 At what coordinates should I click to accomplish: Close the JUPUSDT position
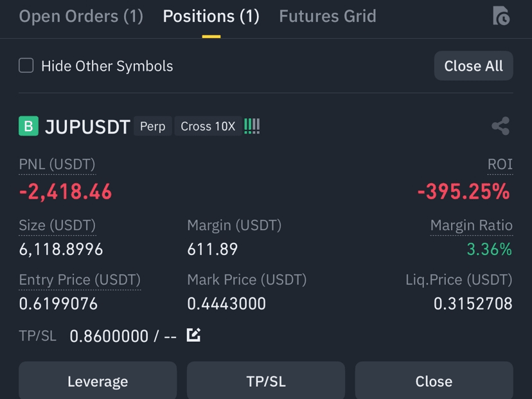pyautogui.click(x=434, y=380)
